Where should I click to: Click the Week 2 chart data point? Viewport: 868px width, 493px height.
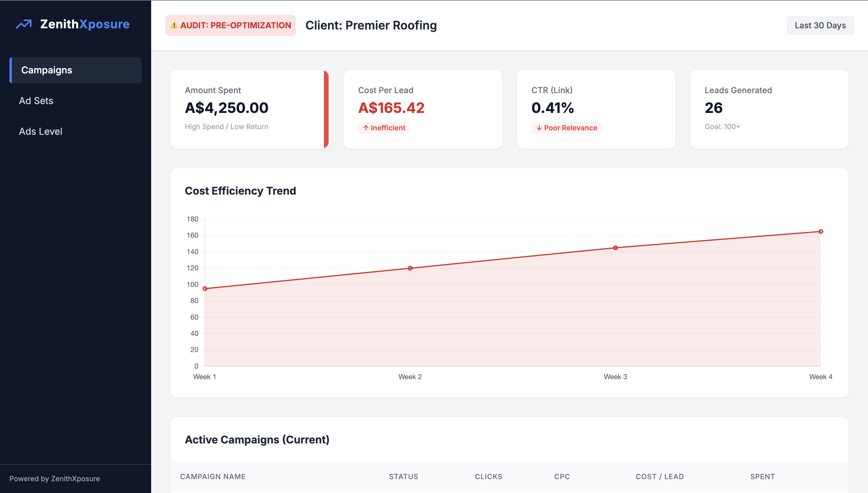[410, 268]
